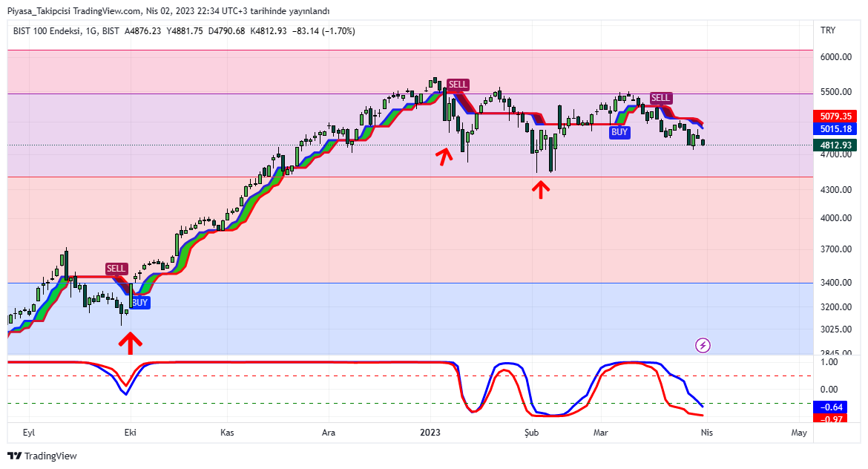The height and width of the screenshot is (469, 868).
Task: Select the SELL label after Mar
Action: pos(660,98)
